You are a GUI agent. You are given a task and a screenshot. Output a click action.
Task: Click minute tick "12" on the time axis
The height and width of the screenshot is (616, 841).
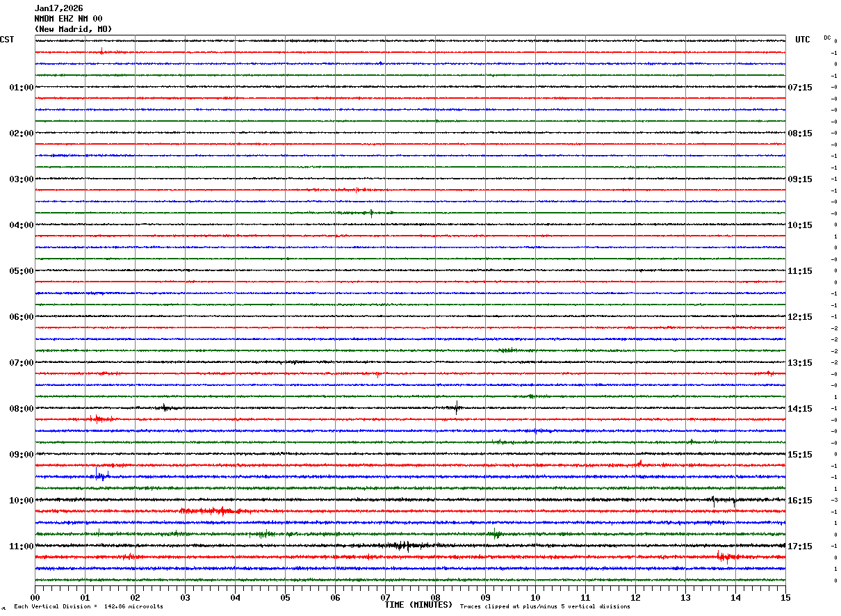(635, 597)
